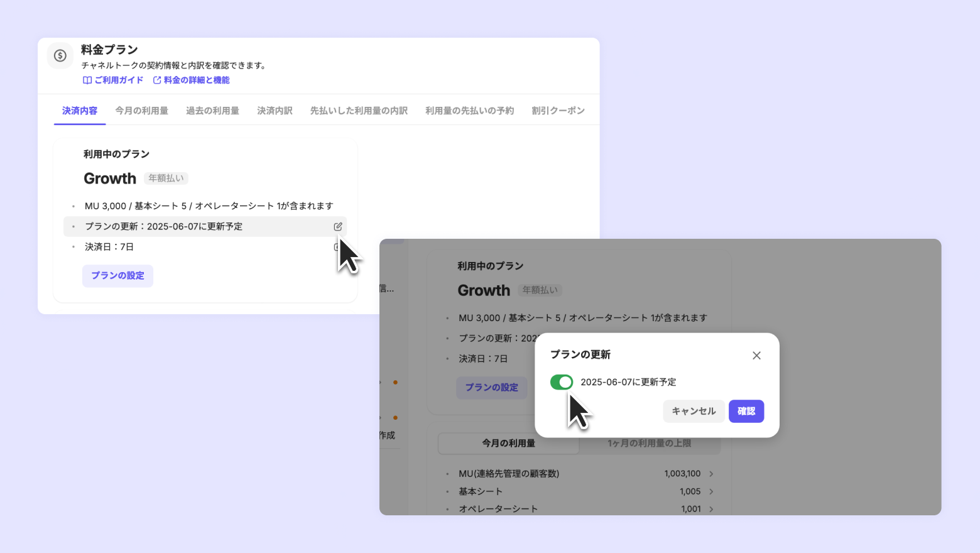
Task: Click the 1,001 オペレーターシート value
Action: tap(691, 509)
